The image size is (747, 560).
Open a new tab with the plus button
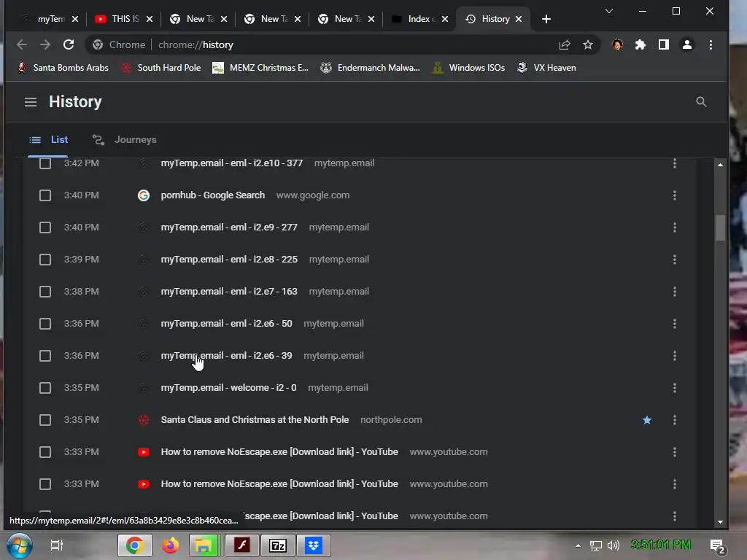point(546,19)
